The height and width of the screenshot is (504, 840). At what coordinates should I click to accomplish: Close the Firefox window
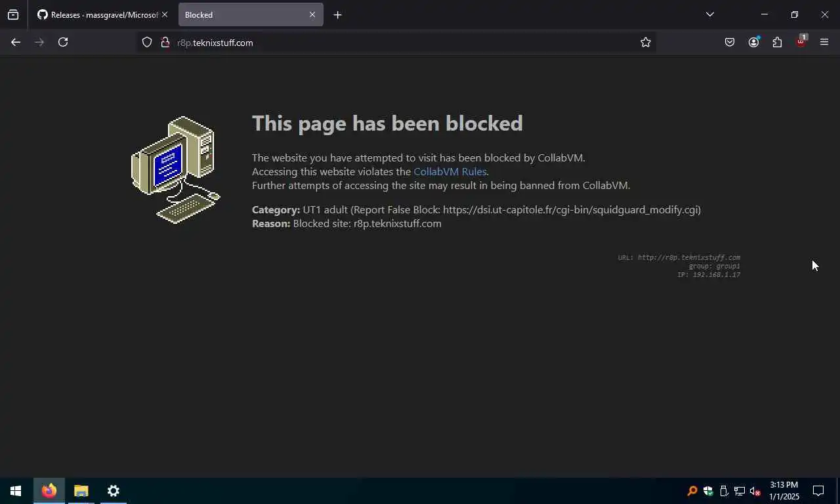coord(825,14)
